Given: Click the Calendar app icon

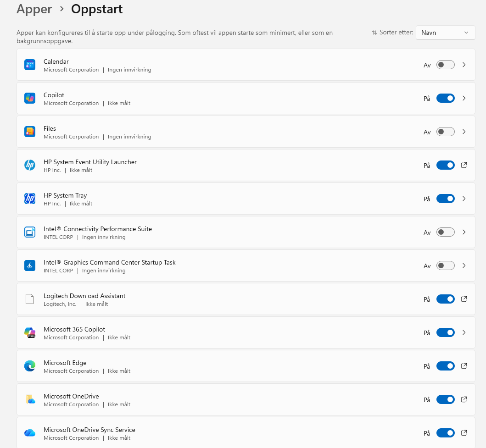Looking at the screenshot, I should 30,65.
